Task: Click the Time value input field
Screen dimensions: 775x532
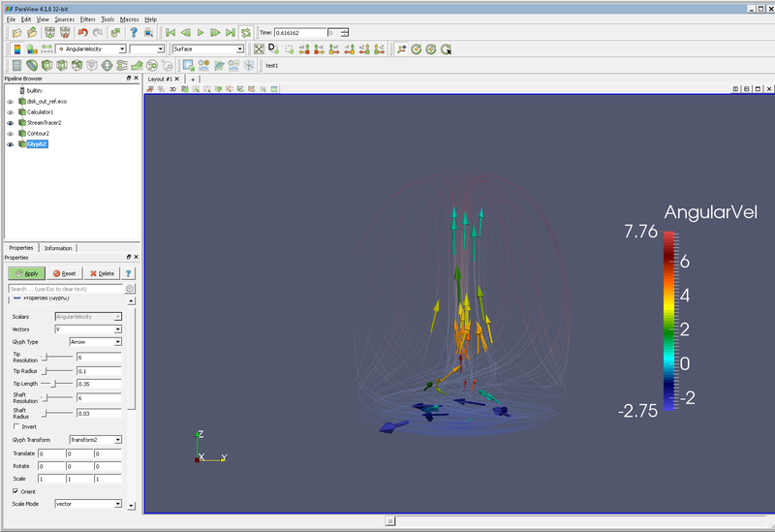Action: [300, 33]
